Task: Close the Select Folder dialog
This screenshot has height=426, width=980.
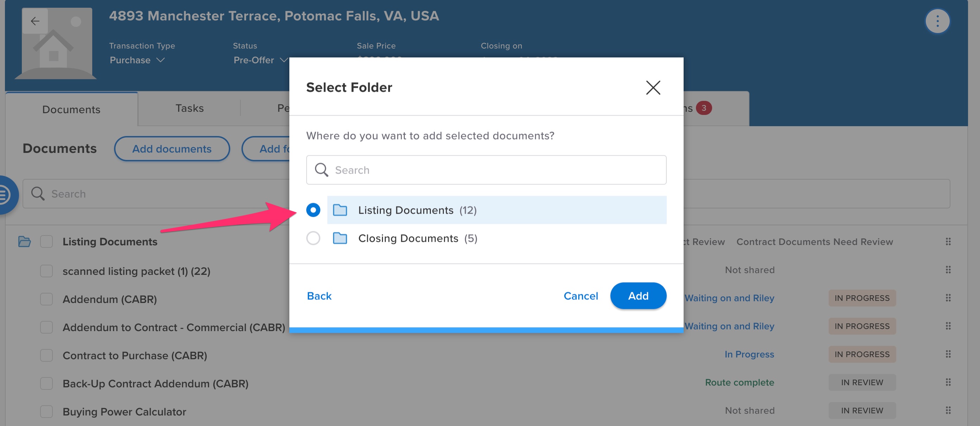Action: [653, 88]
